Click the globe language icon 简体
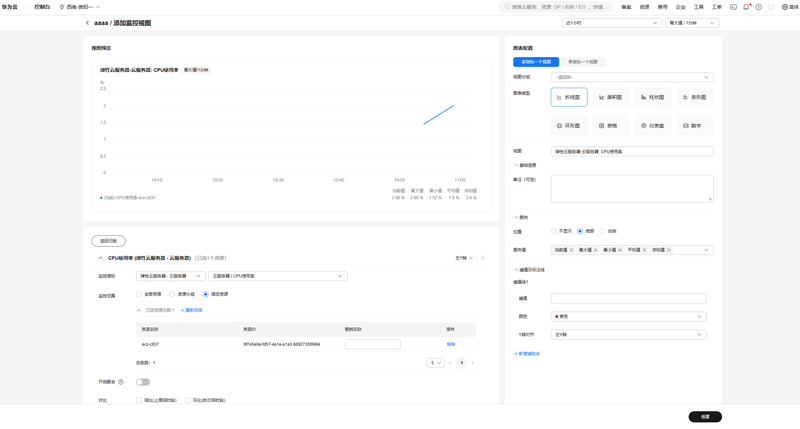The height and width of the screenshot is (429, 800). pos(785,7)
